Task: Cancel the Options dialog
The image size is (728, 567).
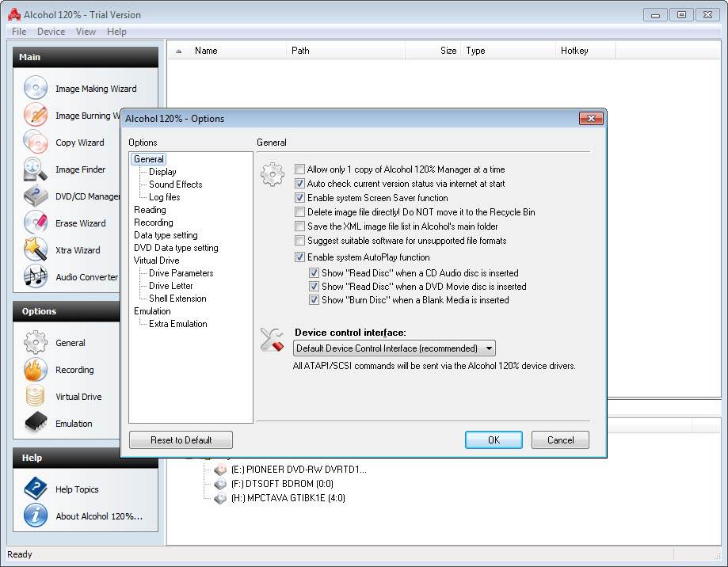Action: pos(560,440)
